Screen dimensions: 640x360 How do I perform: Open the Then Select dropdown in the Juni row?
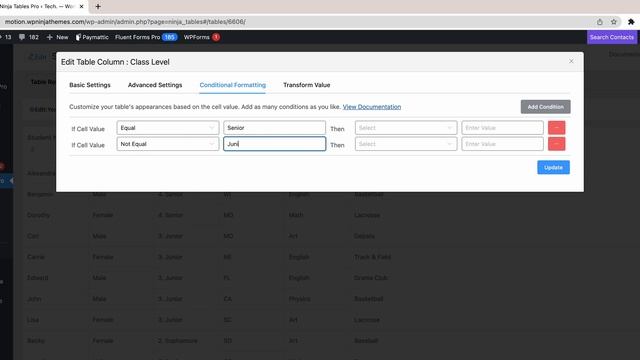click(x=406, y=144)
